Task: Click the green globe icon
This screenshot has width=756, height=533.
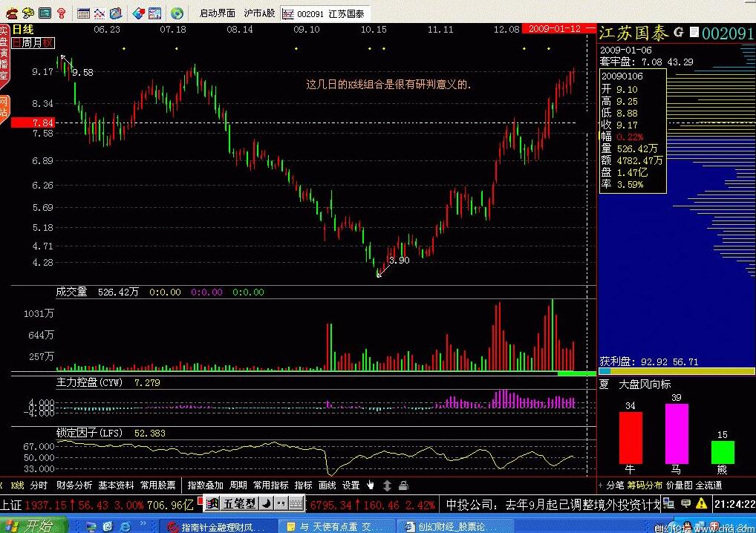Action: pos(177,13)
